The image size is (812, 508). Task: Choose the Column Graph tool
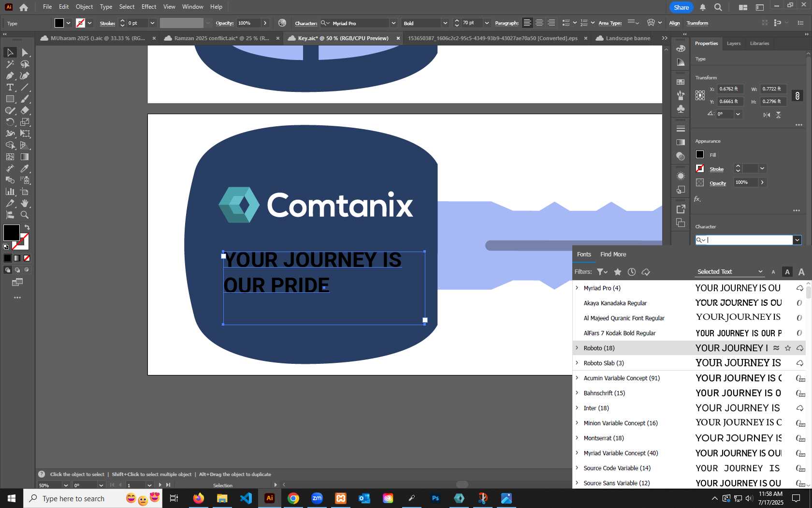point(10,192)
